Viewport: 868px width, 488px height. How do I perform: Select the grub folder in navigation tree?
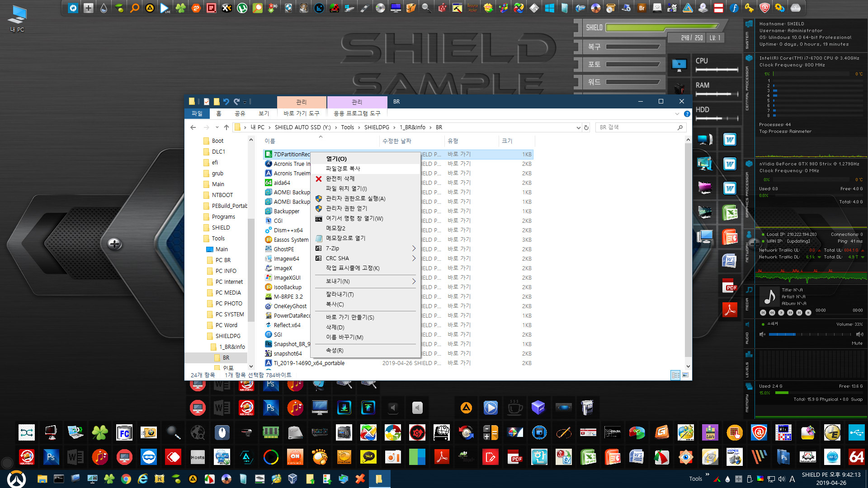217,174
